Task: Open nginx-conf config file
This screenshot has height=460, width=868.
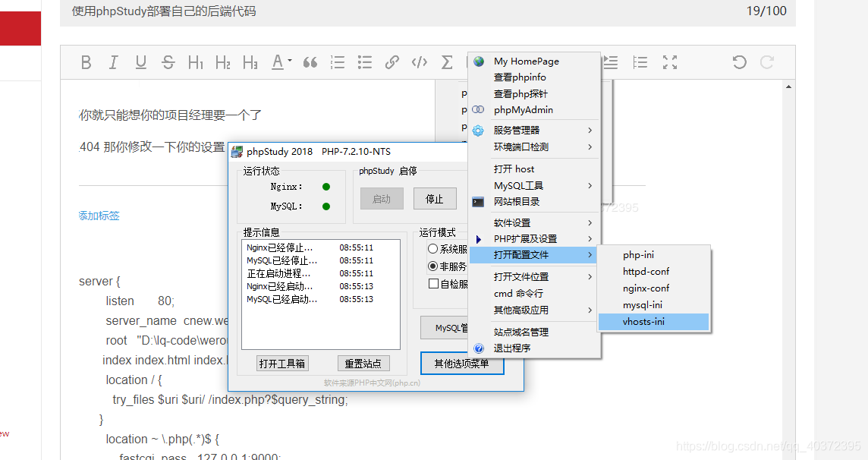Action: tap(654, 288)
